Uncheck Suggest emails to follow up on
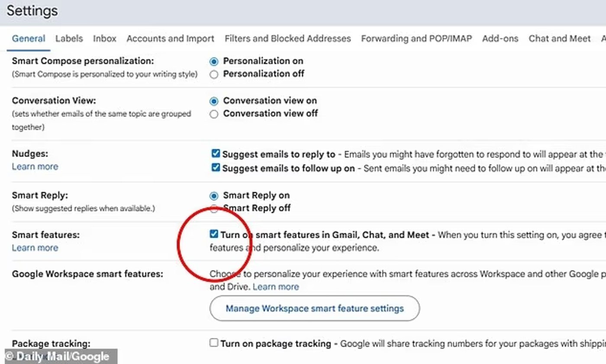Image resolution: width=606 pixels, height=364 pixels. pyautogui.click(x=215, y=168)
